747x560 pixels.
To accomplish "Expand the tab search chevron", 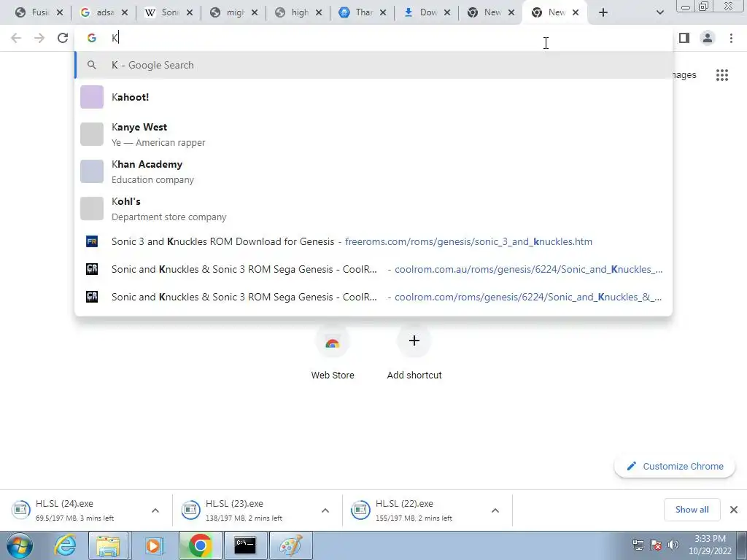I will (659, 12).
